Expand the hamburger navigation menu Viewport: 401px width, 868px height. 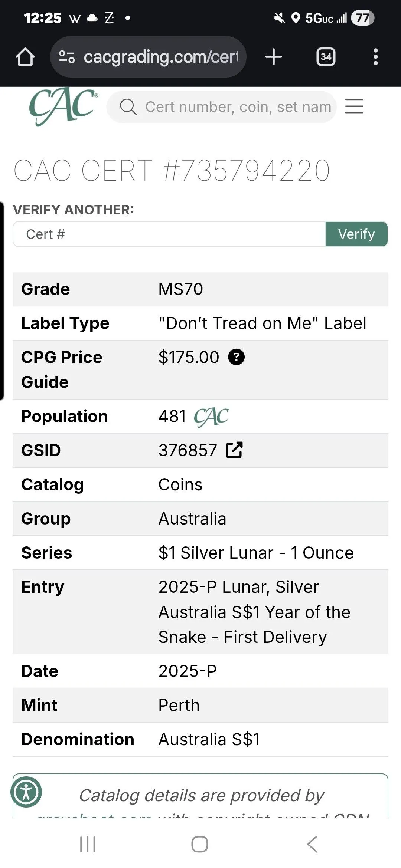(354, 106)
